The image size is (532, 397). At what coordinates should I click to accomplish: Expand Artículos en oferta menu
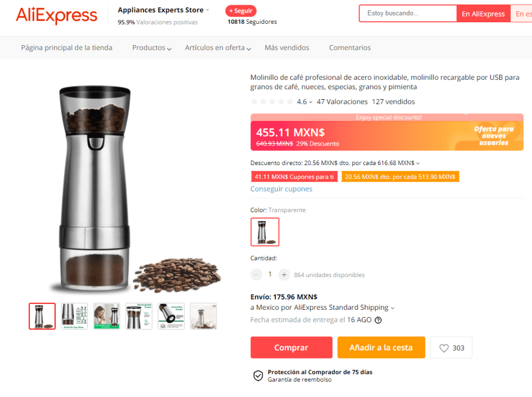(x=218, y=48)
